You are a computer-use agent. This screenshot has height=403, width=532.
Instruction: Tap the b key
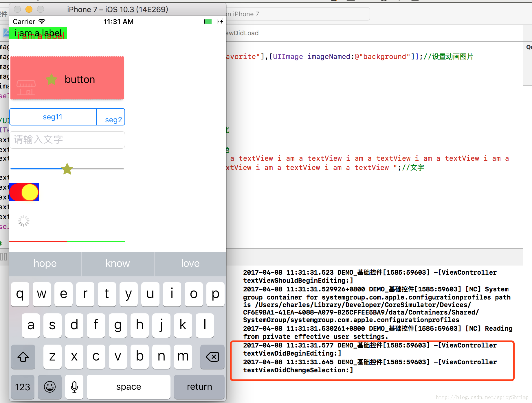(140, 356)
